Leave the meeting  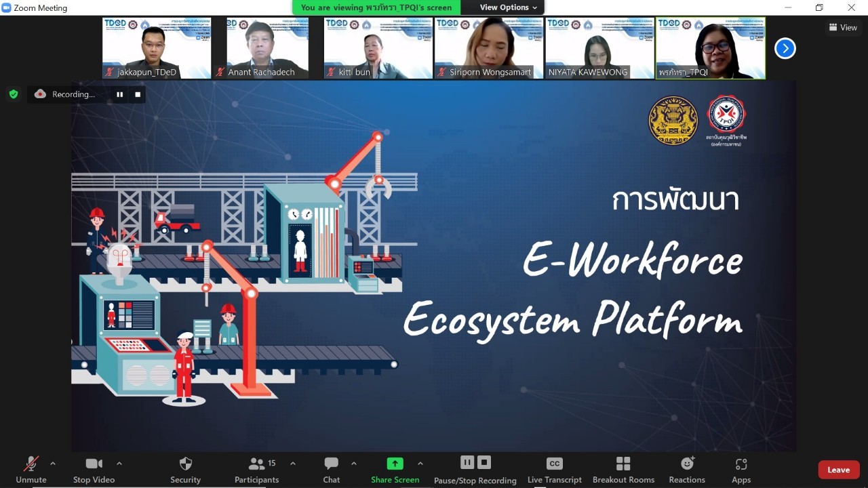pos(838,470)
